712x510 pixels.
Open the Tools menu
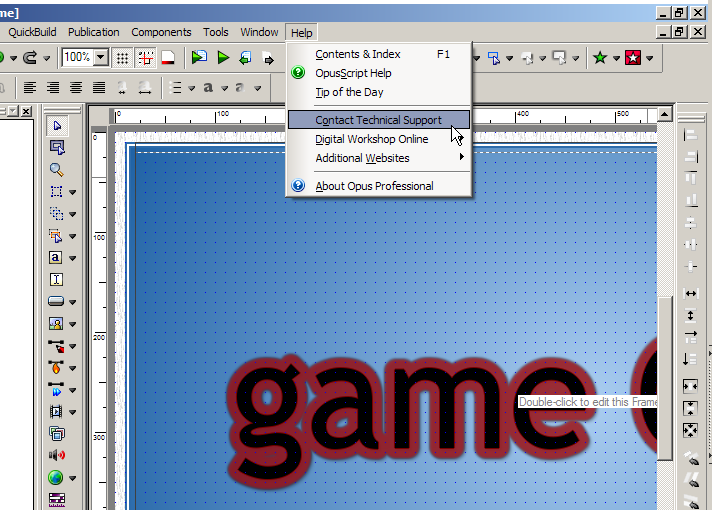(x=216, y=32)
